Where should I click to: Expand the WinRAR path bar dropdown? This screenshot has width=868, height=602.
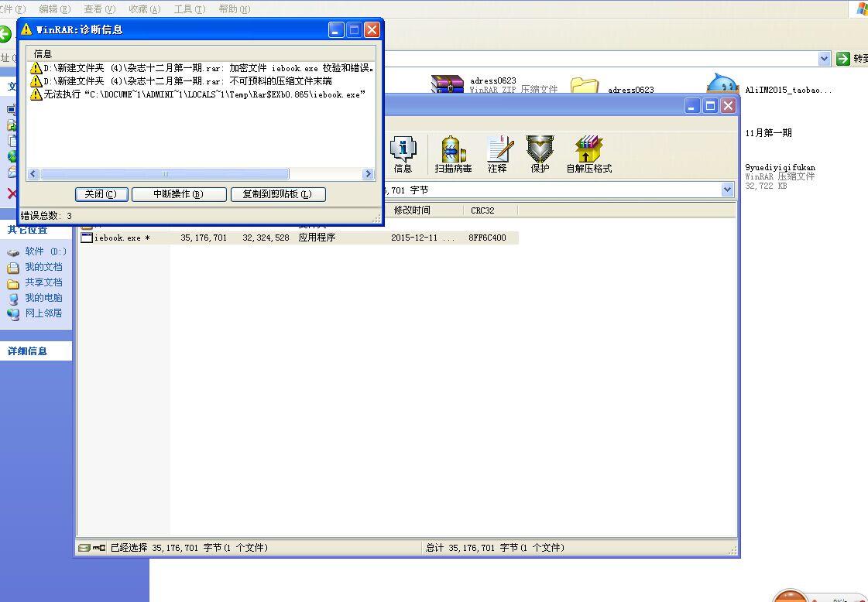727,190
